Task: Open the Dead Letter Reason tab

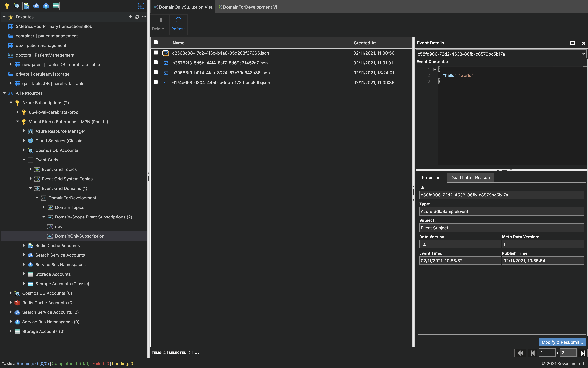Action: 470,178
